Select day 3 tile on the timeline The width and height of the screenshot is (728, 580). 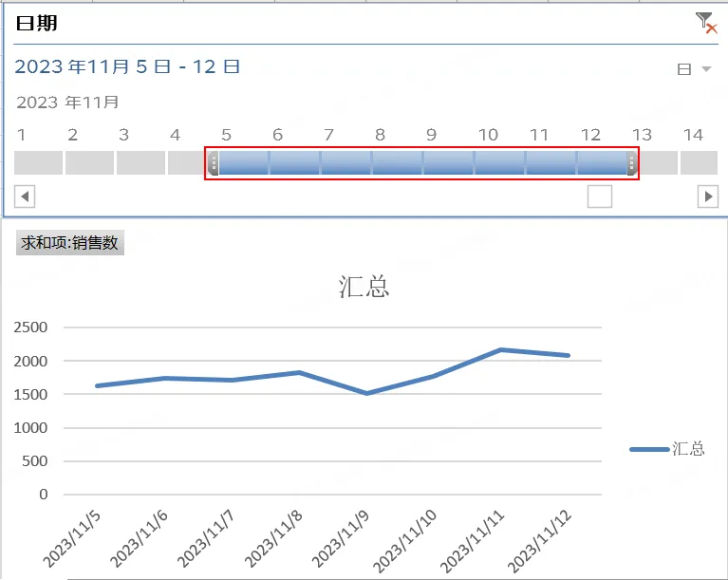coord(140,163)
